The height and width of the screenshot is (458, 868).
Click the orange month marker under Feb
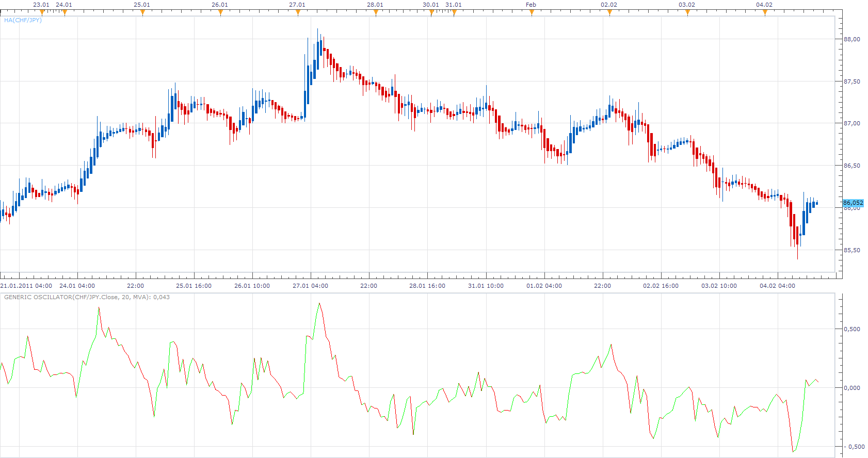(x=532, y=12)
